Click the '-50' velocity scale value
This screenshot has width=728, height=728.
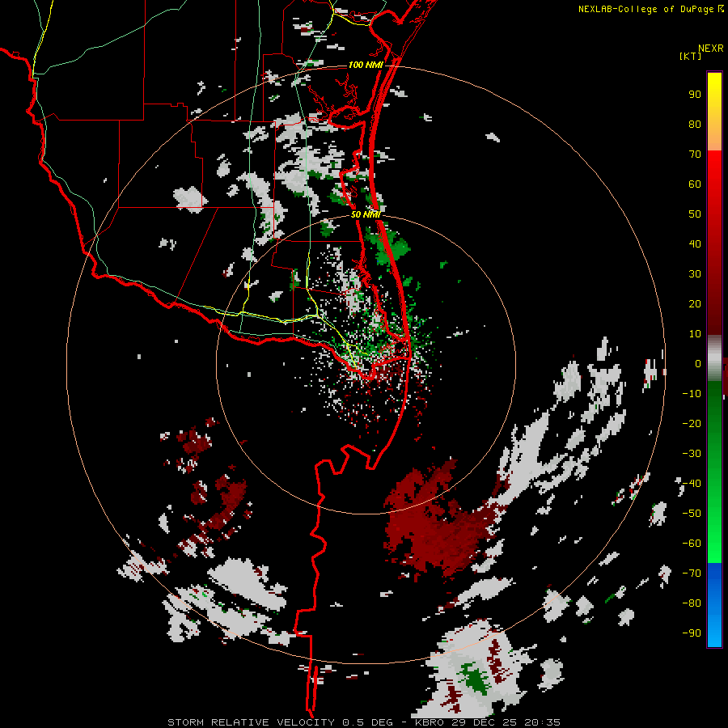click(x=692, y=514)
